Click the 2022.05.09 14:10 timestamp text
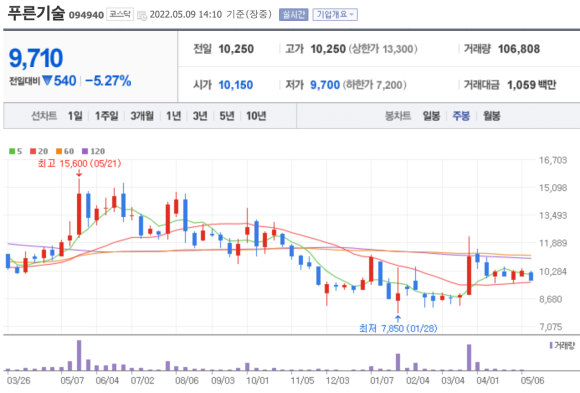 pos(186,14)
